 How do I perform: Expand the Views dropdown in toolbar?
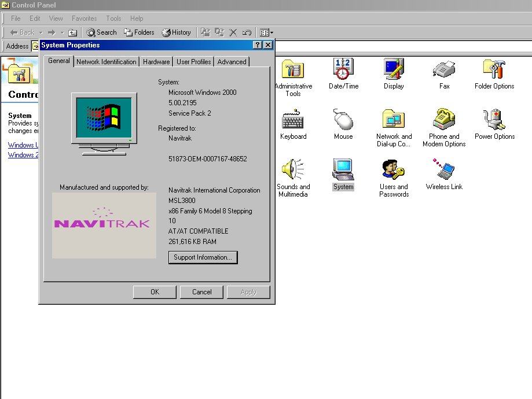coord(271,33)
